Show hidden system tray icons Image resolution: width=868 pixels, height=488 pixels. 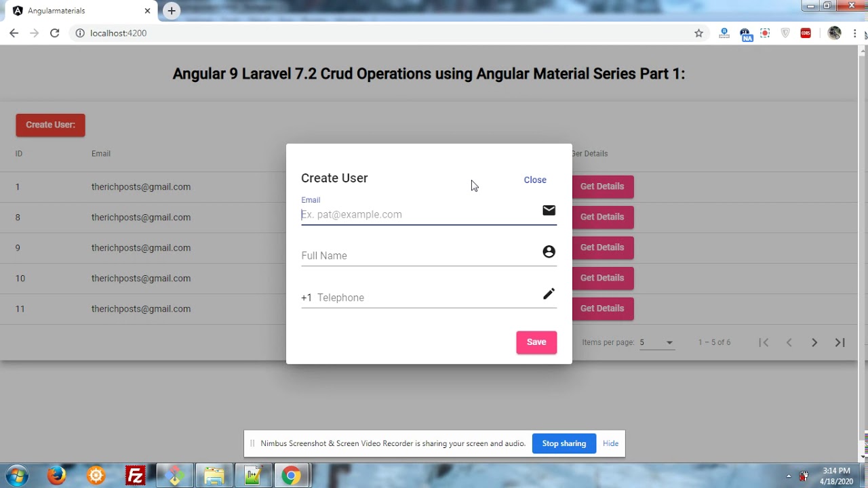[789, 476]
